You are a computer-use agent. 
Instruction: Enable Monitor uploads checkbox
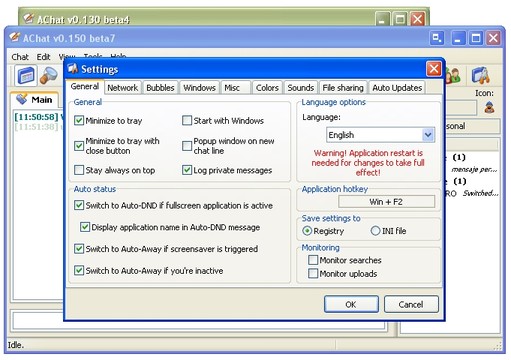point(313,274)
